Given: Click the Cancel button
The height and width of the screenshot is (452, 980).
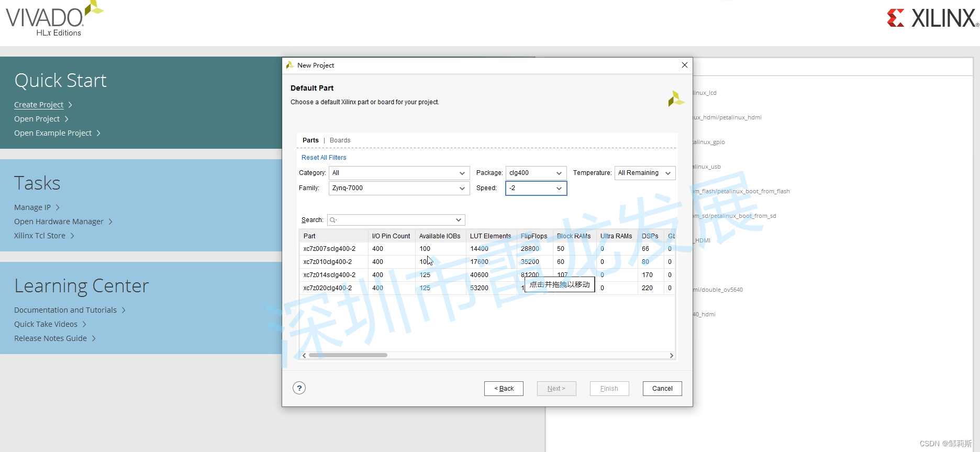Looking at the screenshot, I should pos(662,389).
